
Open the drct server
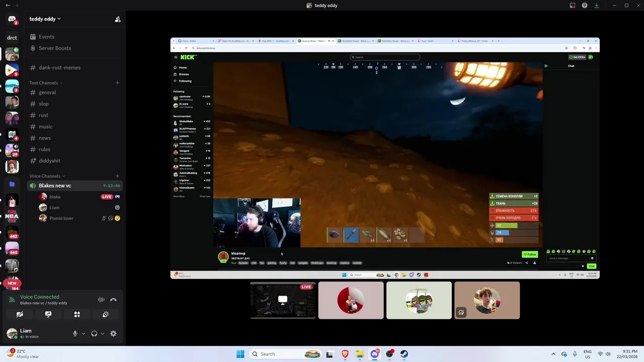coord(12,37)
